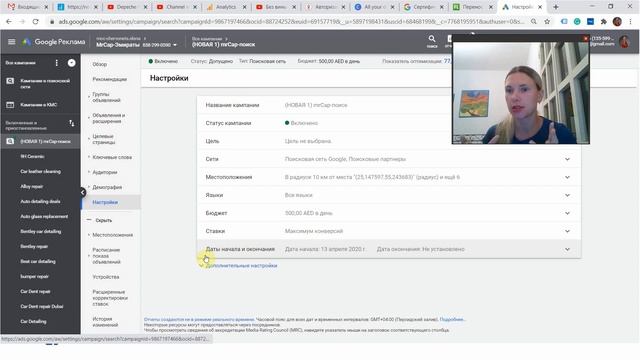Image resolution: width=640 pixels, height=360 pixels.
Task: Open the Chrome three-dot menu
Action: pyautogui.click(x=630, y=22)
